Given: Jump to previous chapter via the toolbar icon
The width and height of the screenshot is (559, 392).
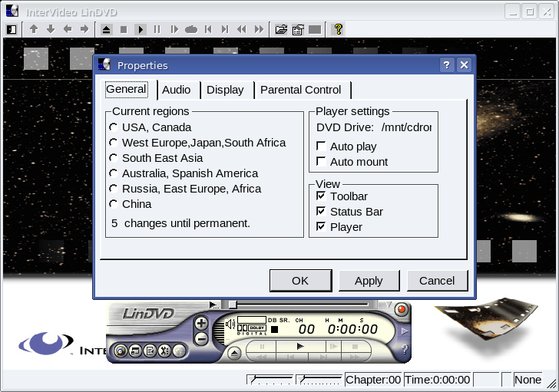Looking at the screenshot, I should [208, 30].
